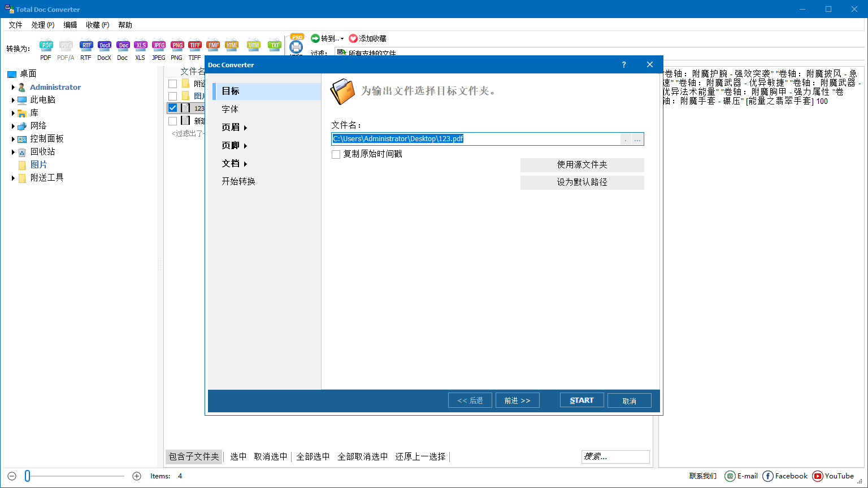Expand the 此电脑 tree node
The width and height of the screenshot is (868, 488).
(x=12, y=99)
